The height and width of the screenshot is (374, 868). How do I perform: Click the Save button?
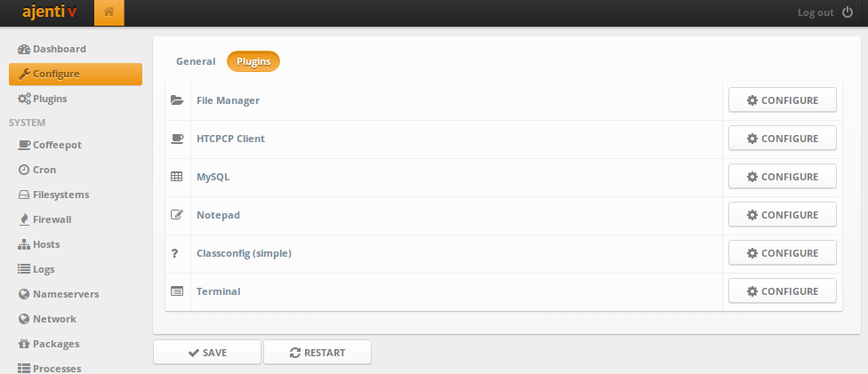207,353
